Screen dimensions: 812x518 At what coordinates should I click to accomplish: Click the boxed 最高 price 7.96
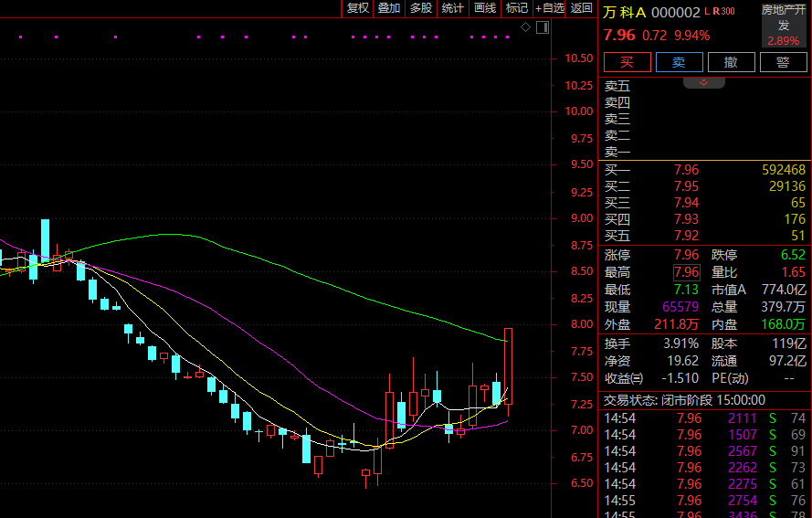point(686,272)
